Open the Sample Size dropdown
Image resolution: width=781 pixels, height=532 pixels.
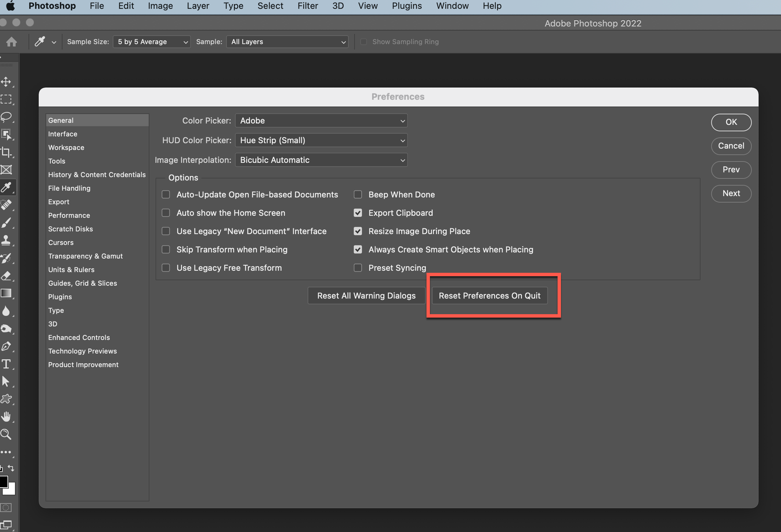[x=151, y=41]
